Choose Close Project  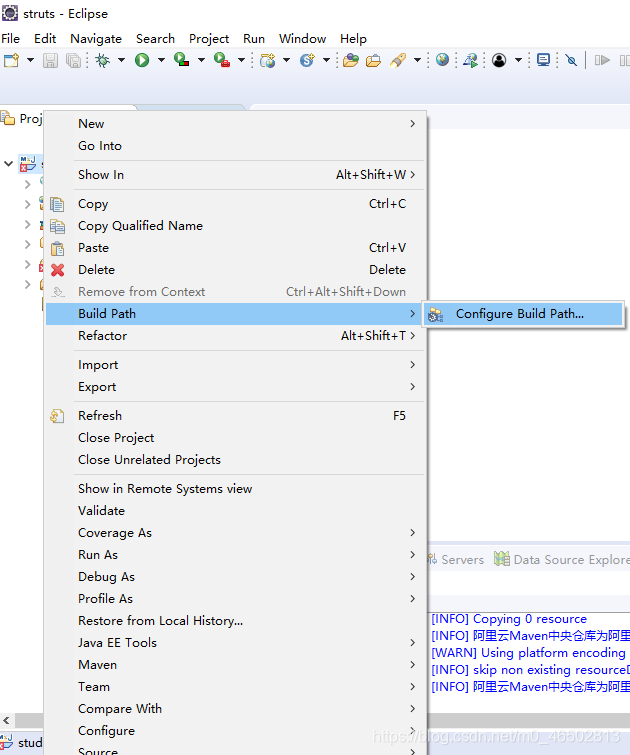tap(235, 438)
